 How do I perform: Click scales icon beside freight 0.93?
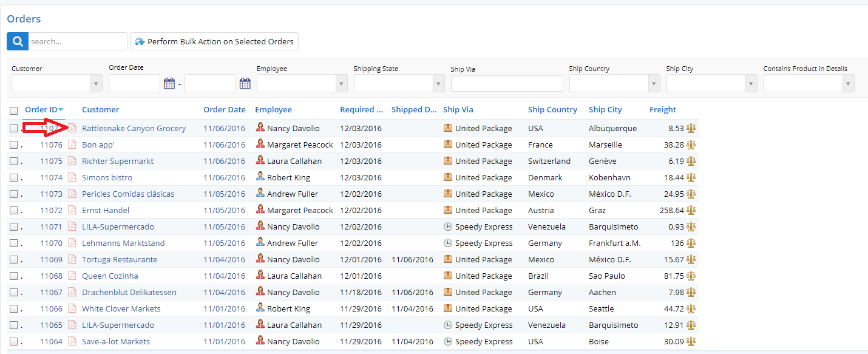point(691,226)
